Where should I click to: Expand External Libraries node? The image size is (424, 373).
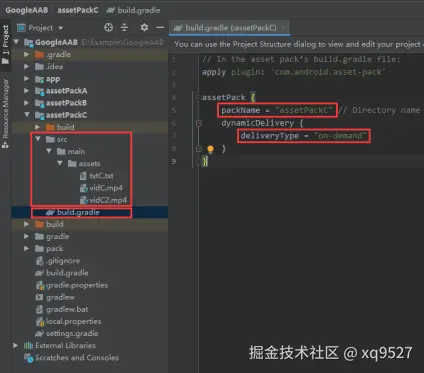16,345
